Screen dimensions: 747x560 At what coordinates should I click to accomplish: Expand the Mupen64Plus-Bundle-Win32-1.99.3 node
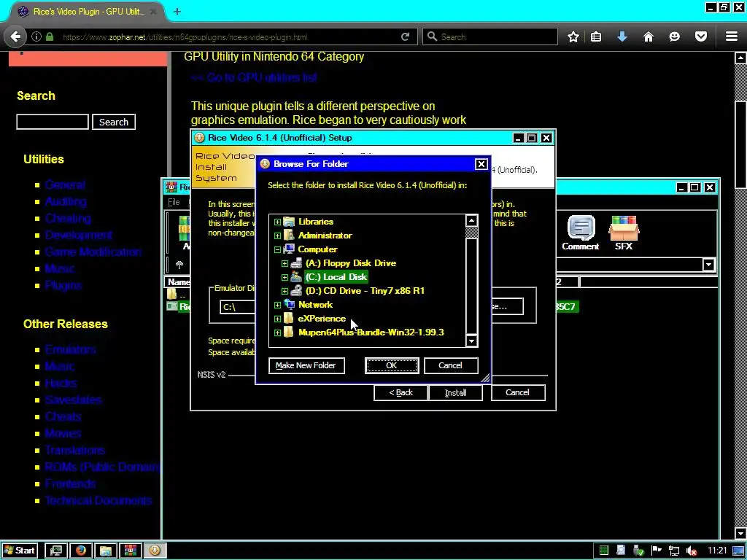point(277,332)
